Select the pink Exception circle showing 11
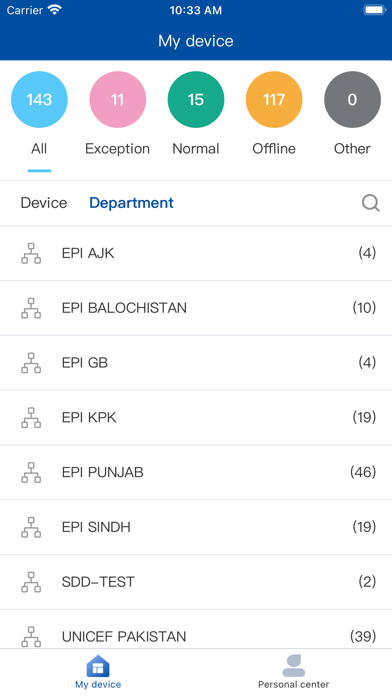This screenshot has width=392, height=696. coord(118,99)
